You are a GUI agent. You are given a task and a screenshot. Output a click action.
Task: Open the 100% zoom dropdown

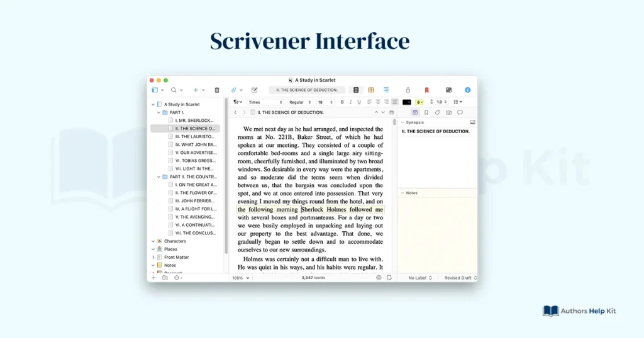tap(241, 278)
